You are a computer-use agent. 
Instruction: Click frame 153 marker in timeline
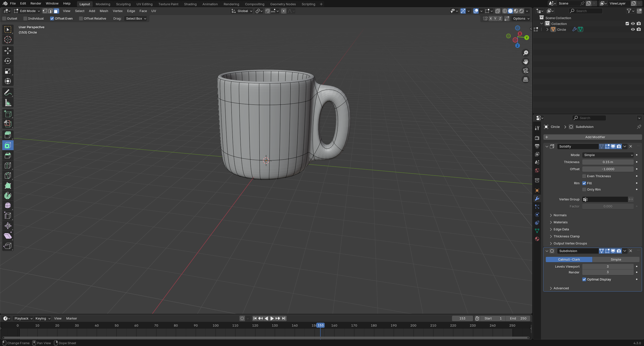click(320, 325)
